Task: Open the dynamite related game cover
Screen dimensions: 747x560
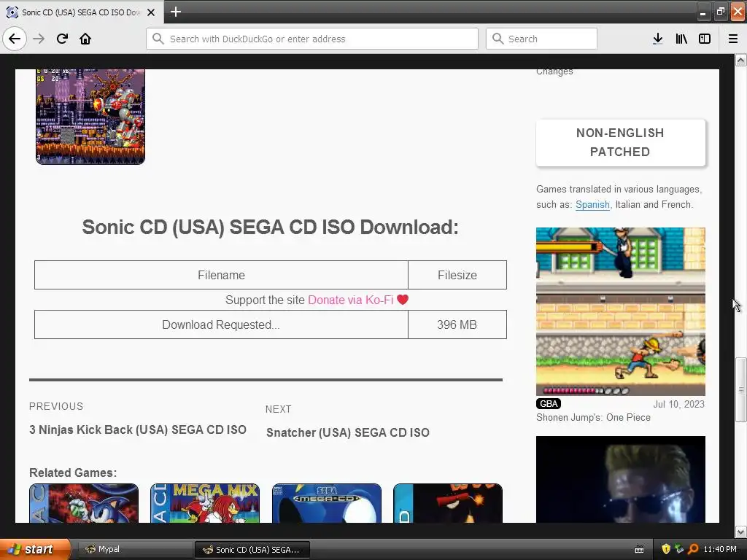Action: tap(448, 503)
